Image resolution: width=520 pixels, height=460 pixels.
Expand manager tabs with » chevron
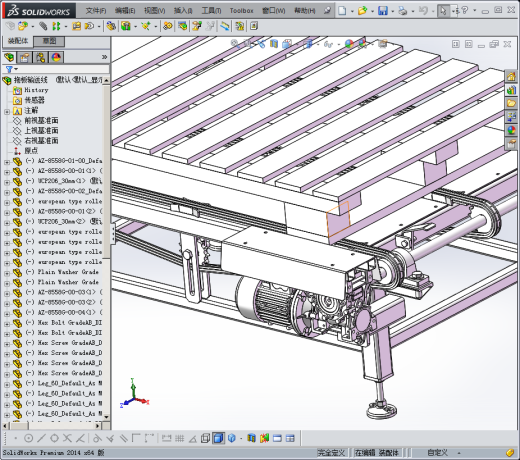pyautogui.click(x=104, y=57)
